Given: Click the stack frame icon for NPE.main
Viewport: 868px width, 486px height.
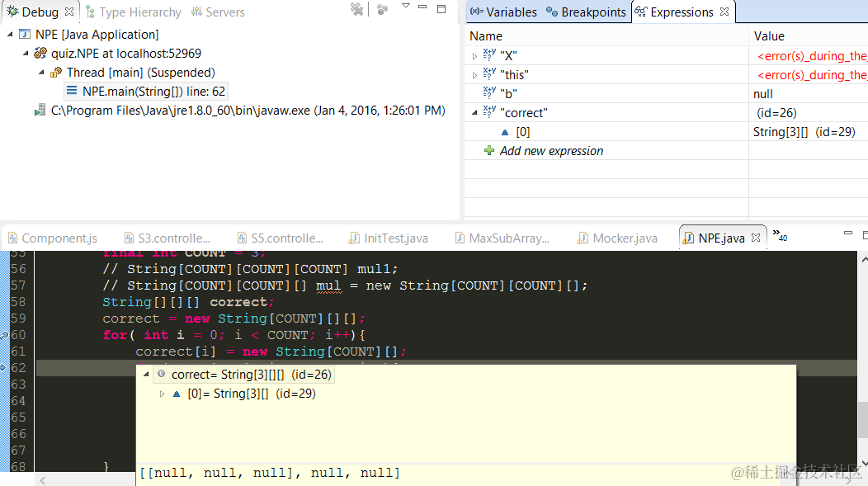Looking at the screenshot, I should tap(72, 90).
